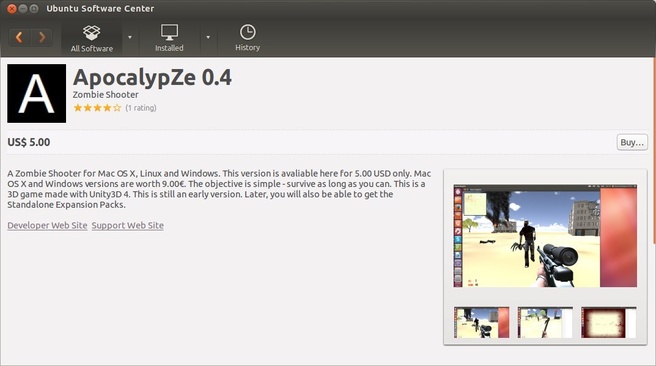Click the US$ 5.00 price text

[28, 142]
